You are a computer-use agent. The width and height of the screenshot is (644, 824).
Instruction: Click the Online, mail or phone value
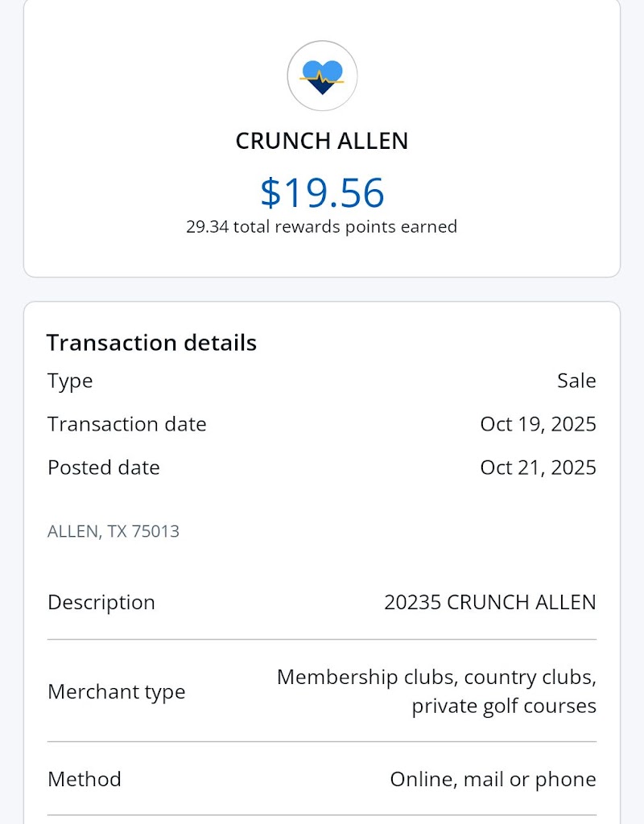coord(493,779)
